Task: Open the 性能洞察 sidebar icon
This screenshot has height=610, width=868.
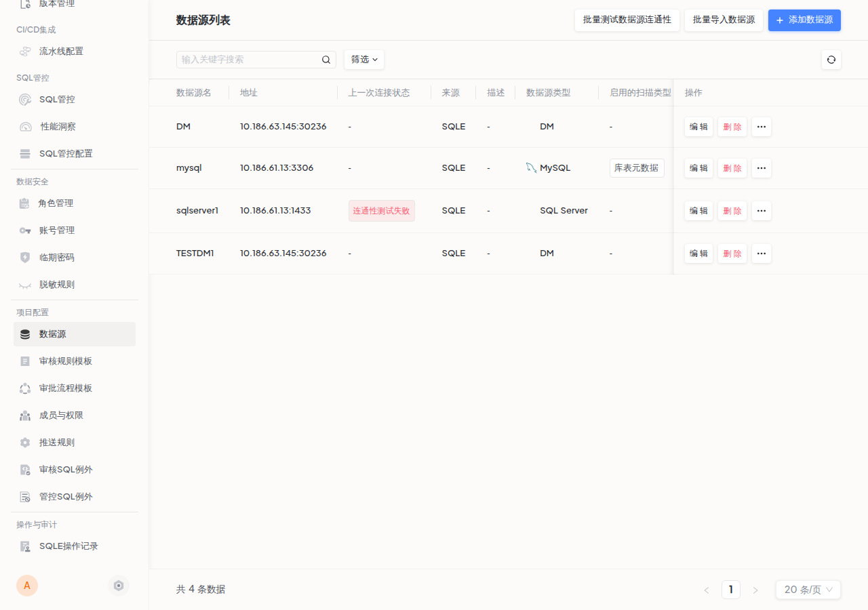Action: [25, 126]
